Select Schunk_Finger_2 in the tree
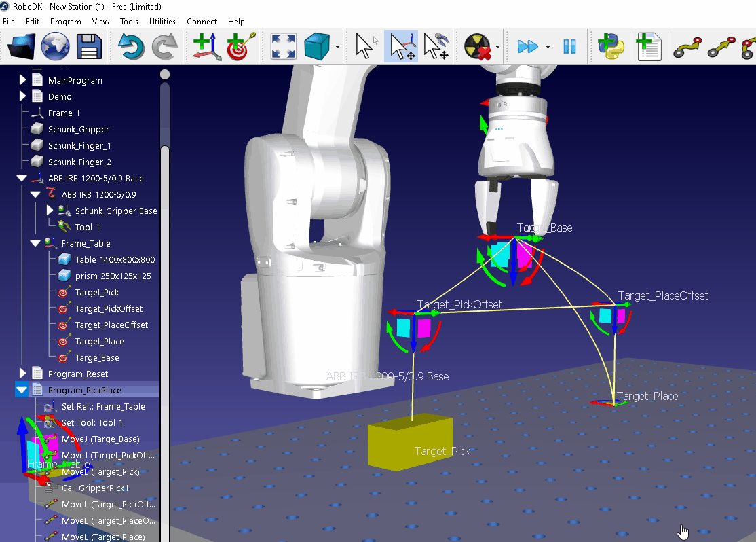Screen dimensions: 756x542 (79, 162)
